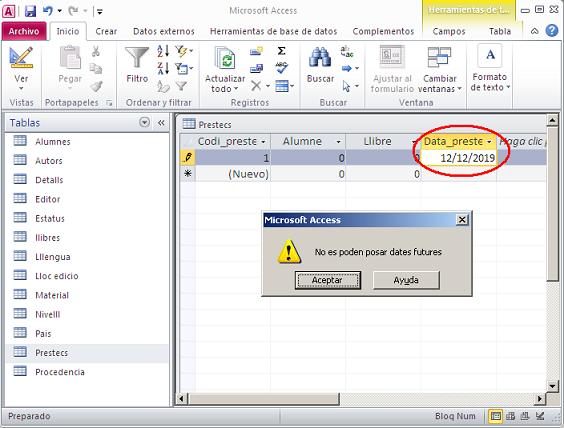Click the Actualizar todo refresh icon

[x=225, y=58]
